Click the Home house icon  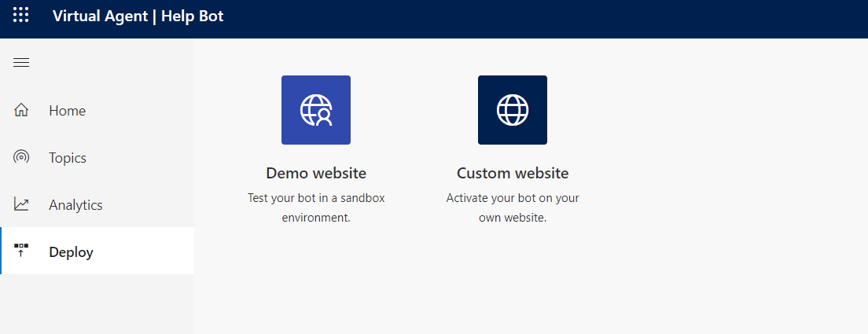coord(21,110)
